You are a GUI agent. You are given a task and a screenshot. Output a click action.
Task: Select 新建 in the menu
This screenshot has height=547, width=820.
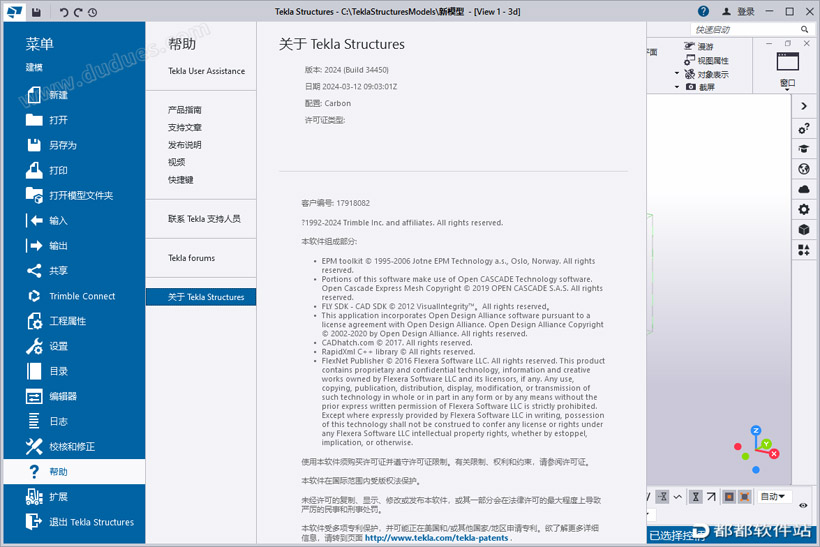pos(74,95)
